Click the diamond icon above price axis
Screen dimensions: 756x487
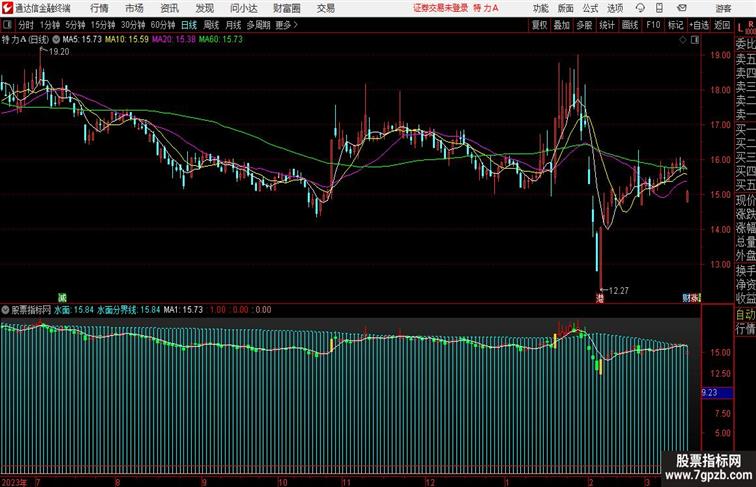pyautogui.click(x=683, y=40)
